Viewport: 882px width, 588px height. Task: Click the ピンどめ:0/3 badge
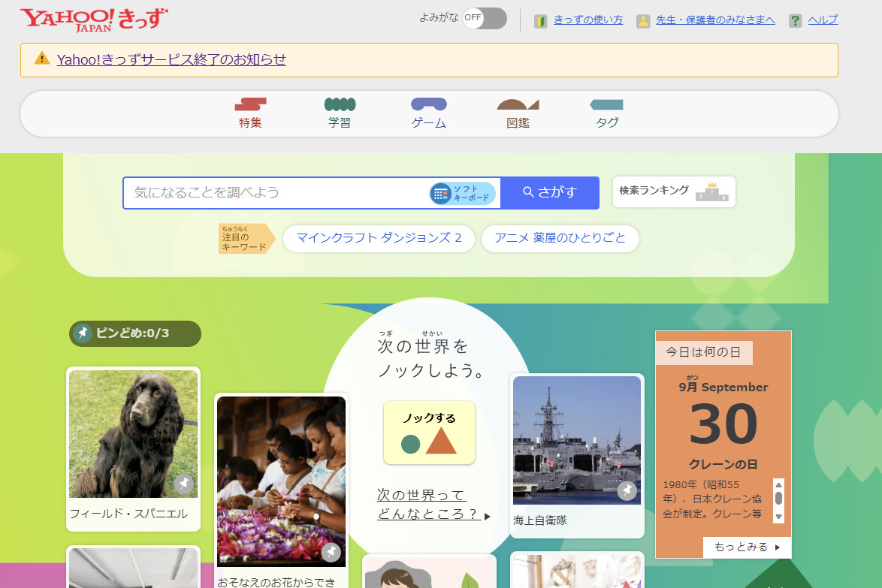click(135, 333)
